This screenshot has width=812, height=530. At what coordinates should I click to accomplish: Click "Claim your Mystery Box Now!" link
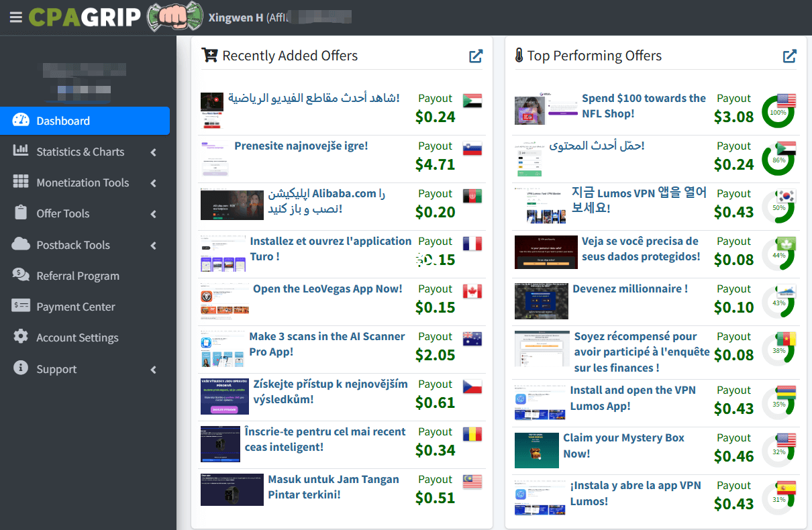pos(623,445)
